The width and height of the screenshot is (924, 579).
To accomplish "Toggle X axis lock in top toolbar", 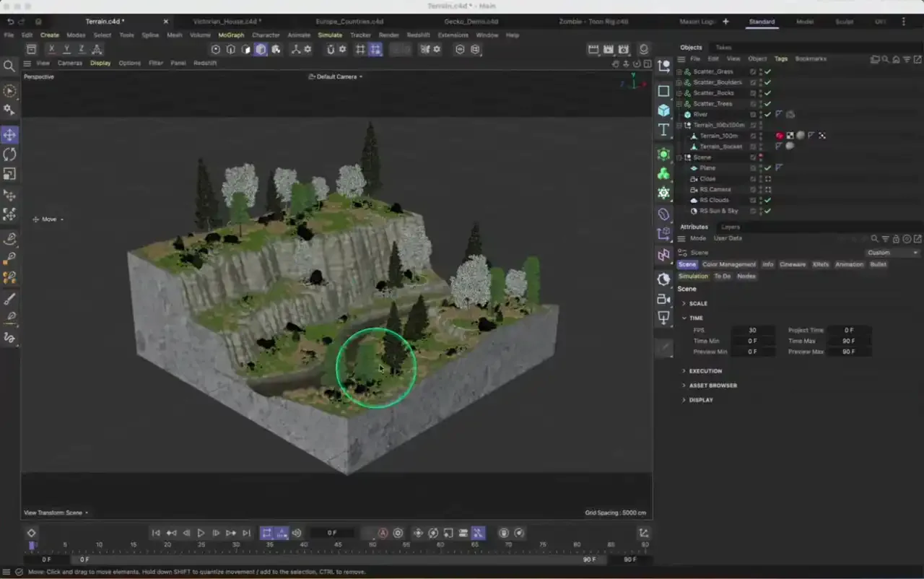I will (x=51, y=49).
